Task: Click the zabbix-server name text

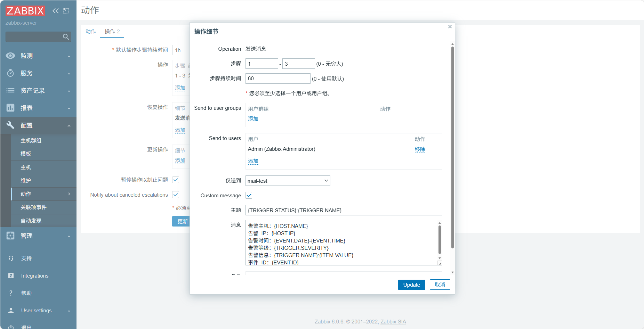Action: 21,23
